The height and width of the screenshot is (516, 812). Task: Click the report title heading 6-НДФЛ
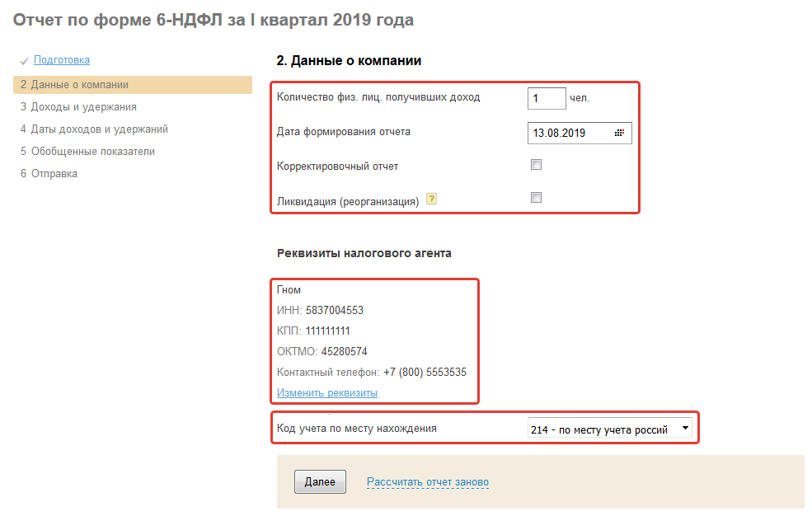[x=214, y=20]
